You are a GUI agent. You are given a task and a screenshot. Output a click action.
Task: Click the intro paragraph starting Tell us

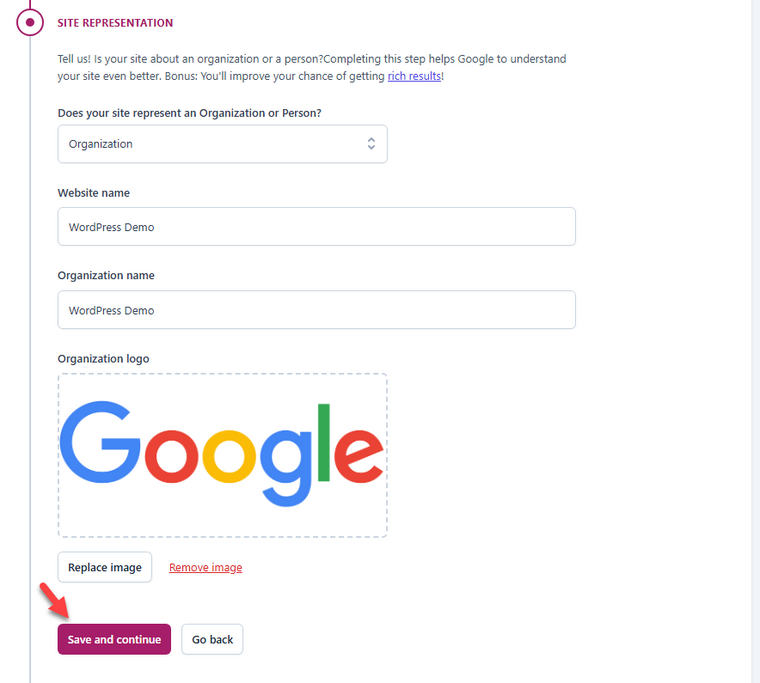(x=312, y=67)
